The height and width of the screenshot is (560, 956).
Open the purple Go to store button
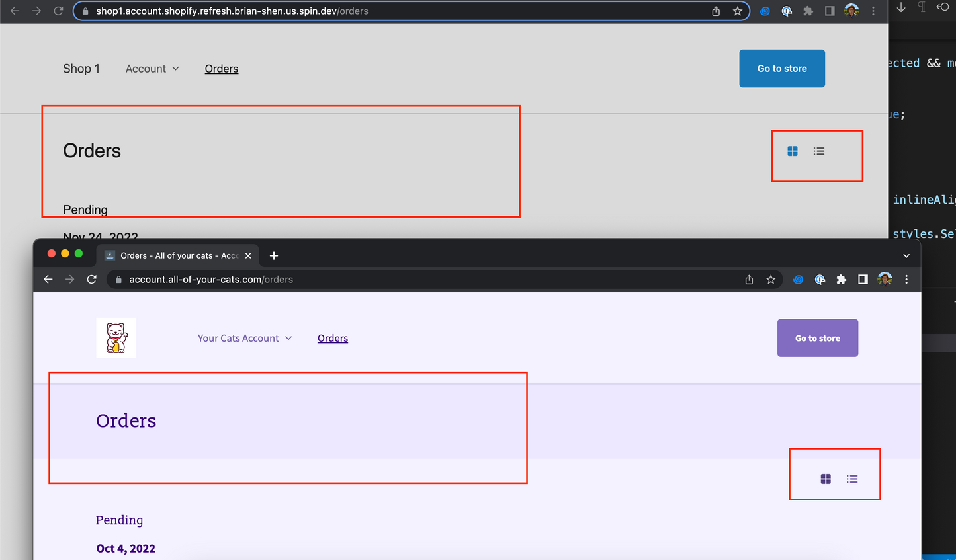[x=818, y=338]
